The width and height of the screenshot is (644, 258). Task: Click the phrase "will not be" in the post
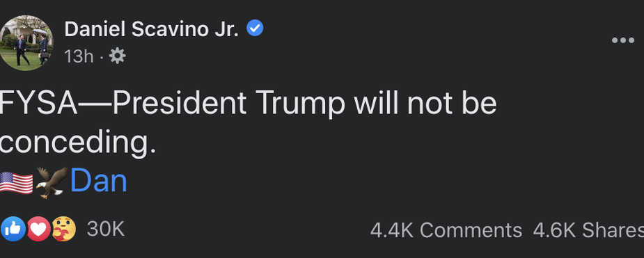pos(426,104)
